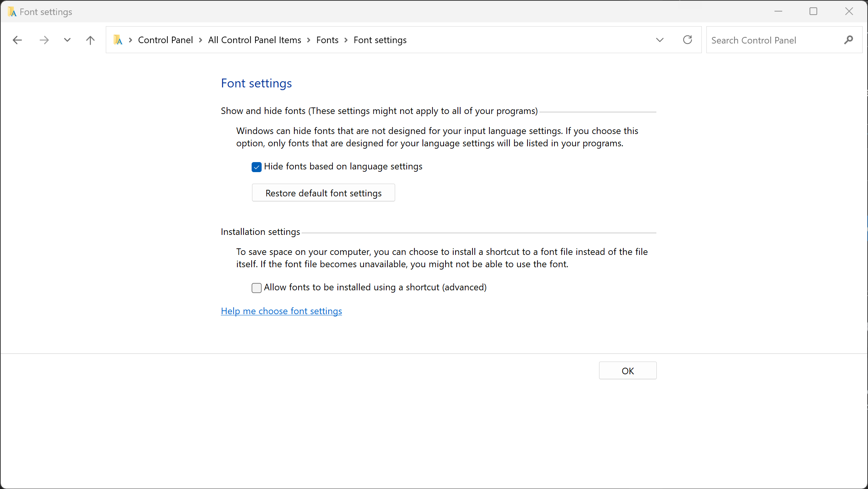Expand the address bar history dropdown
The height and width of the screenshot is (489, 868).
point(660,40)
